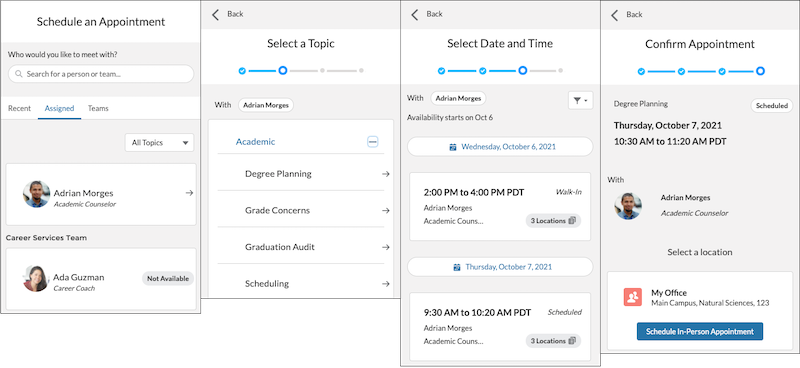
Task: Select the 9:30 AM to 10:20 AM PDT slot
Action: (500, 327)
